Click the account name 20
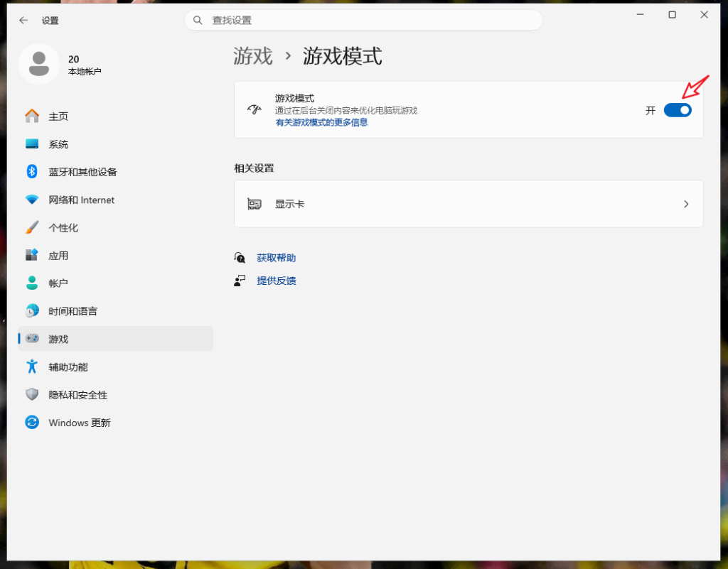 click(73, 59)
